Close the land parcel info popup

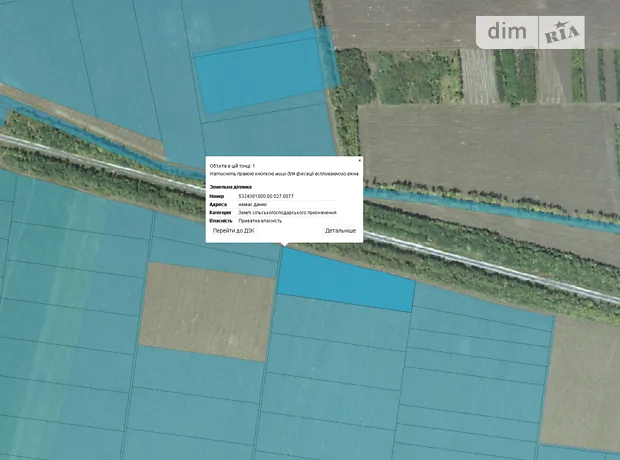coord(360,160)
